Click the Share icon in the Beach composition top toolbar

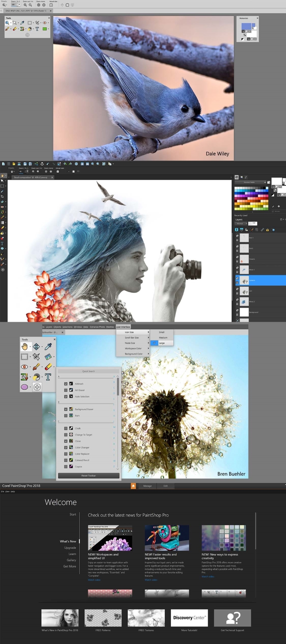point(36,164)
